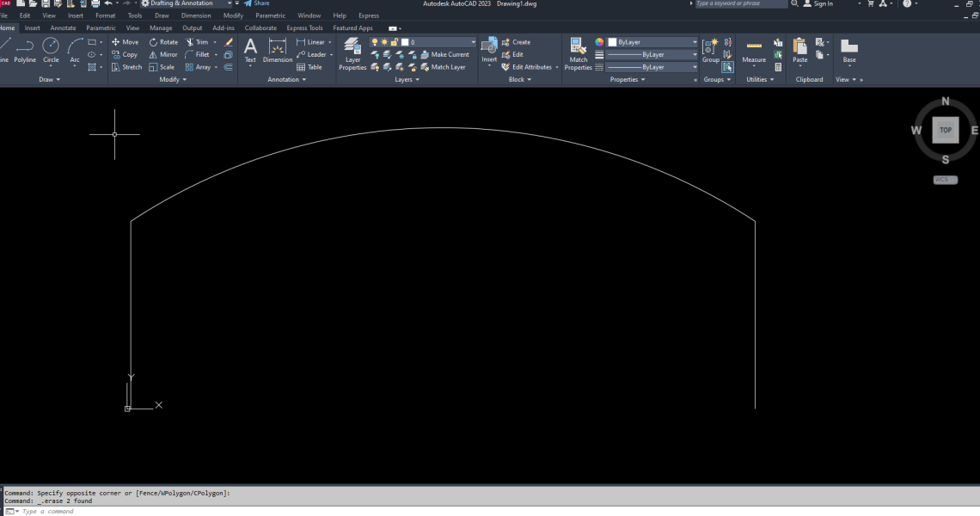
Task: Click the object color wheel icon
Action: coord(599,42)
